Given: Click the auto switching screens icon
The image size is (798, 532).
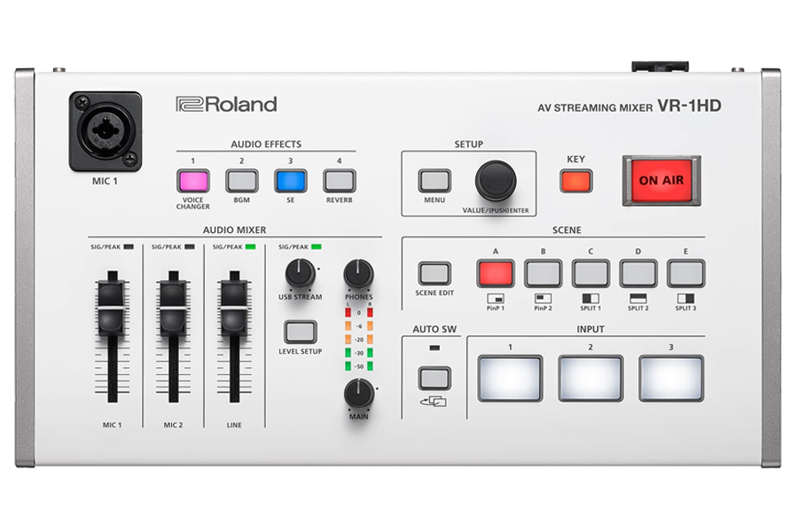Looking at the screenshot, I should (433, 403).
